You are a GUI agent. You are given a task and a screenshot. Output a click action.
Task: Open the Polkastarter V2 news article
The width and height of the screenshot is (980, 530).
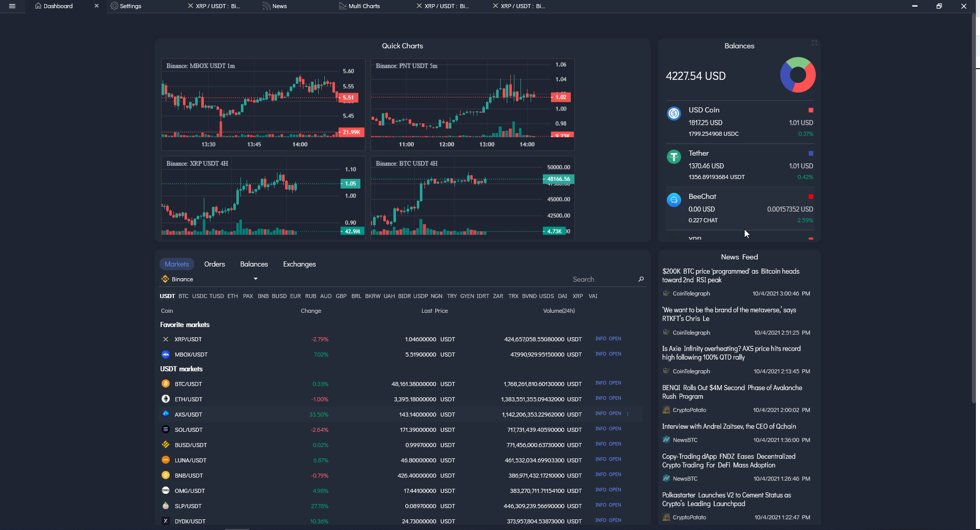tap(727, 499)
